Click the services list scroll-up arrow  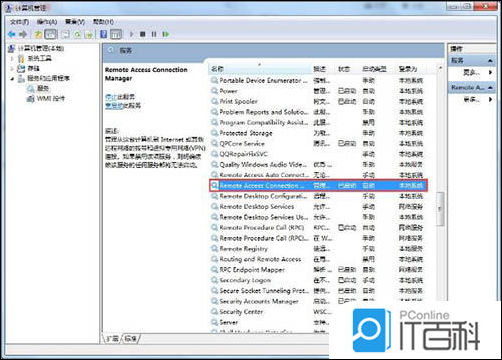tap(440, 68)
